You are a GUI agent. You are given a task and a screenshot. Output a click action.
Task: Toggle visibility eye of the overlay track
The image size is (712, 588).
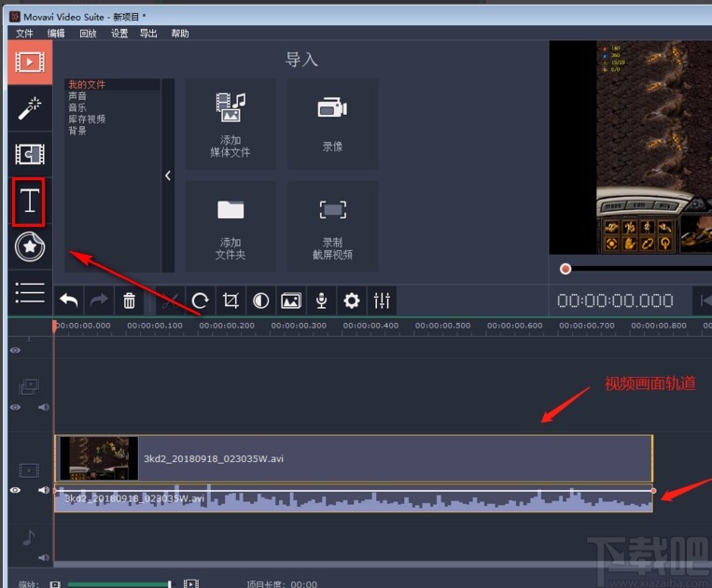[x=15, y=407]
